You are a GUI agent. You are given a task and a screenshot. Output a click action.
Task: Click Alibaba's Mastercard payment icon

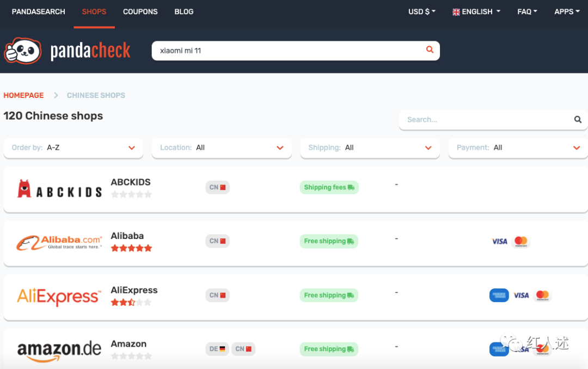(x=521, y=241)
